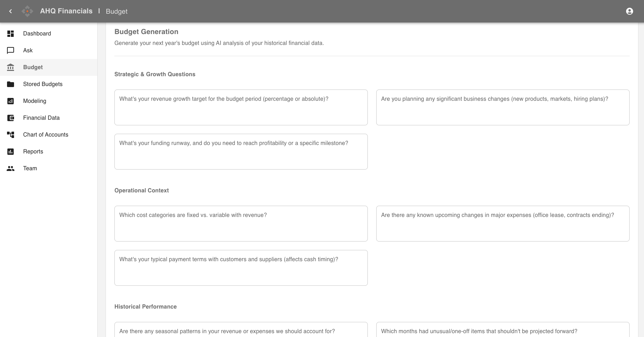Image resolution: width=644 pixels, height=337 pixels.
Task: Click the Stored Budgets folder icon
Action: point(11,84)
